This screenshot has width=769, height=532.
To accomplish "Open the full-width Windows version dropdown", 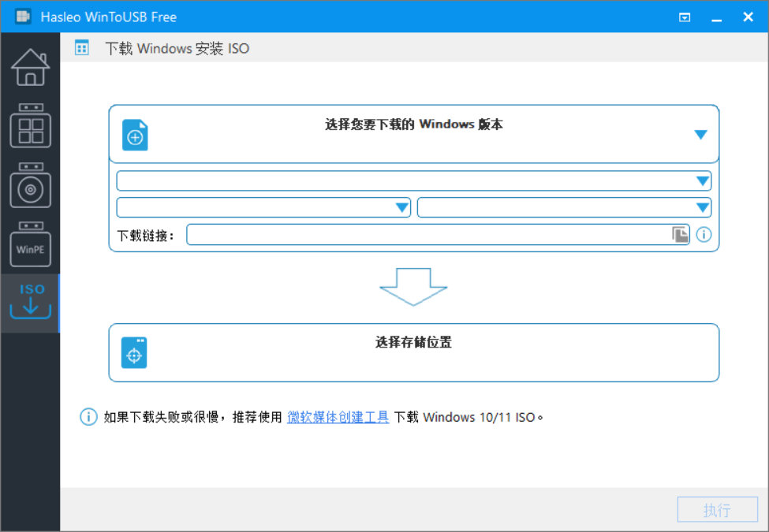I will tap(414, 180).
